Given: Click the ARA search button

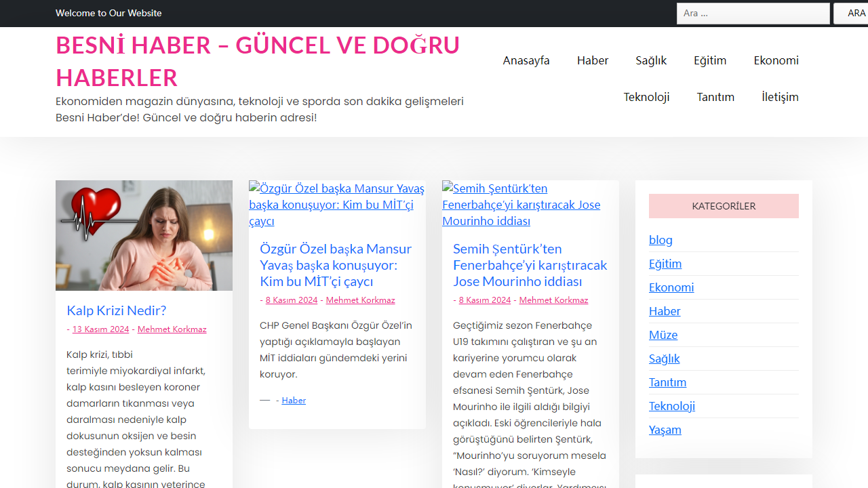Looking at the screenshot, I should click(853, 13).
